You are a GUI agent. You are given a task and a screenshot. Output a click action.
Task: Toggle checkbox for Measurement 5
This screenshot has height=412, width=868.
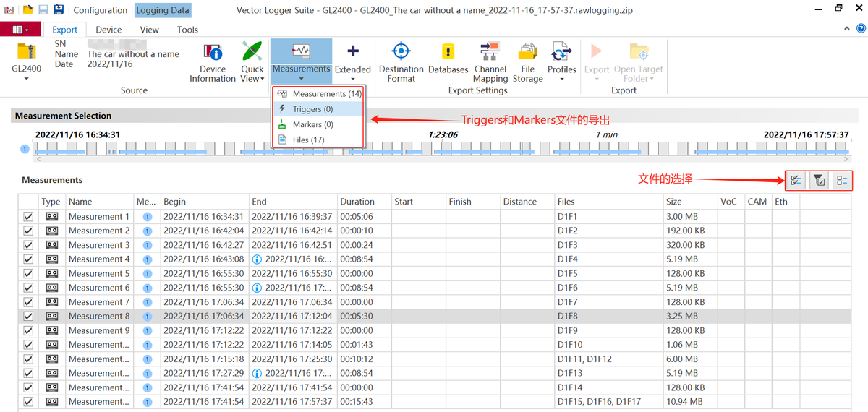pos(28,274)
